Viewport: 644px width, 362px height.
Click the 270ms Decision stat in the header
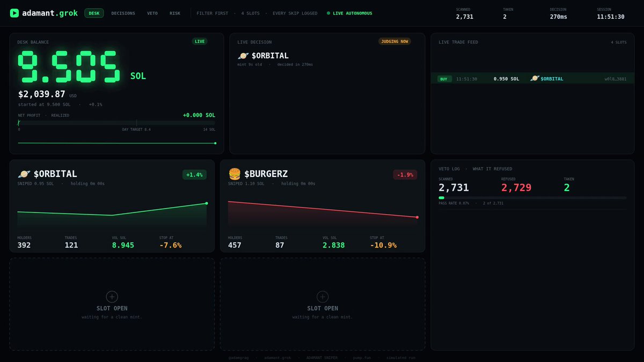click(559, 17)
